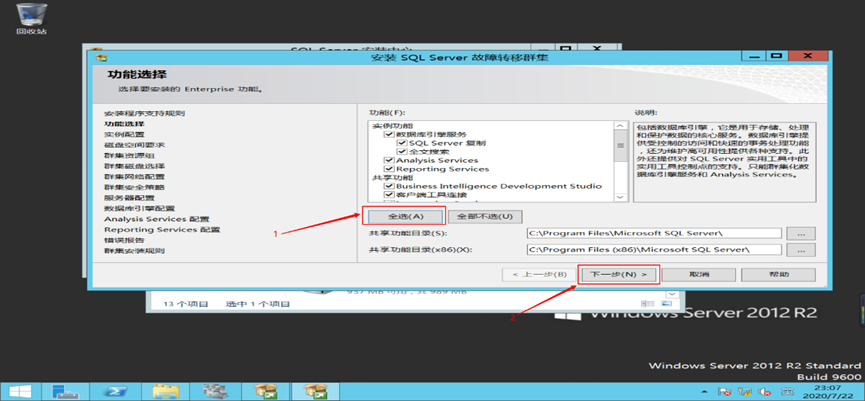Click 全选(A) to select all features
865x401 pixels.
[x=405, y=216]
